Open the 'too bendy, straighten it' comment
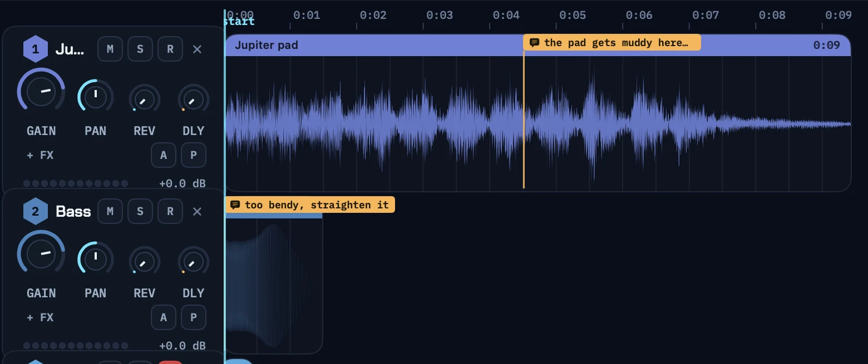Screen dimensions: 868x364 310,205
